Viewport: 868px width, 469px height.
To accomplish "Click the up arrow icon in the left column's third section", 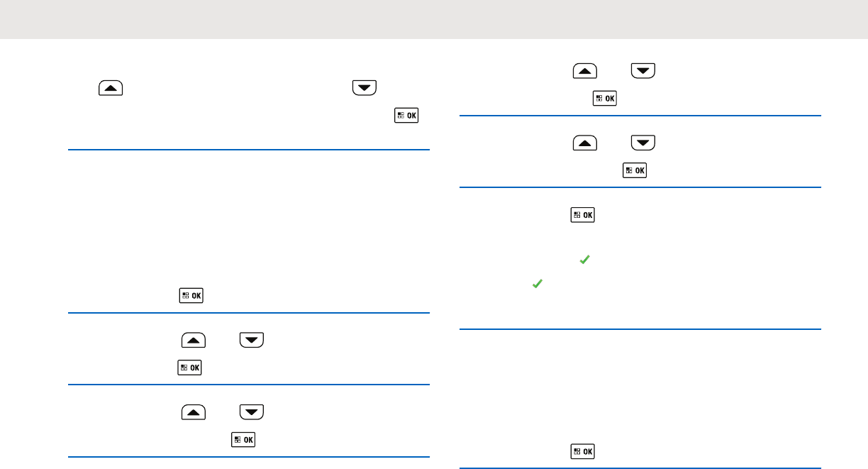I will point(193,340).
